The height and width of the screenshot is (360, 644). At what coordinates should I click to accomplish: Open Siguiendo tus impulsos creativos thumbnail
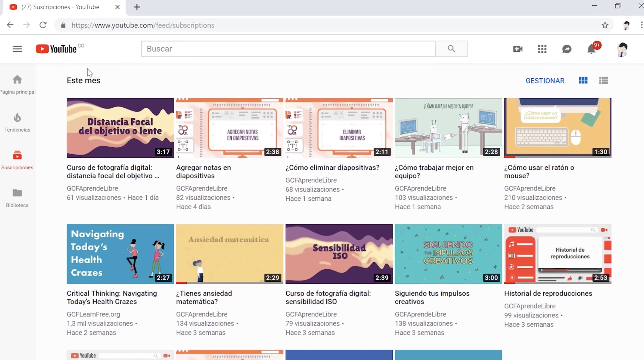point(448,254)
